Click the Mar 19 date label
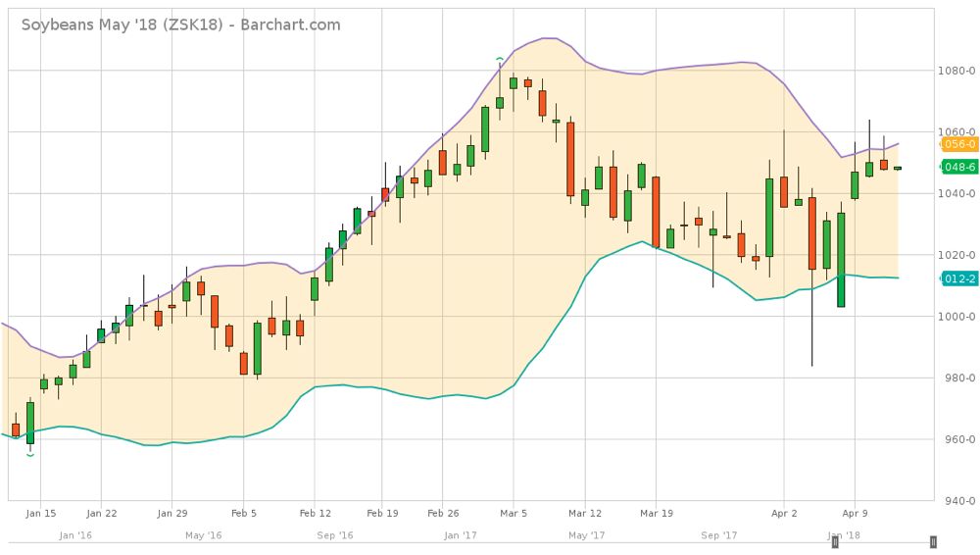980x555 pixels. [x=657, y=514]
